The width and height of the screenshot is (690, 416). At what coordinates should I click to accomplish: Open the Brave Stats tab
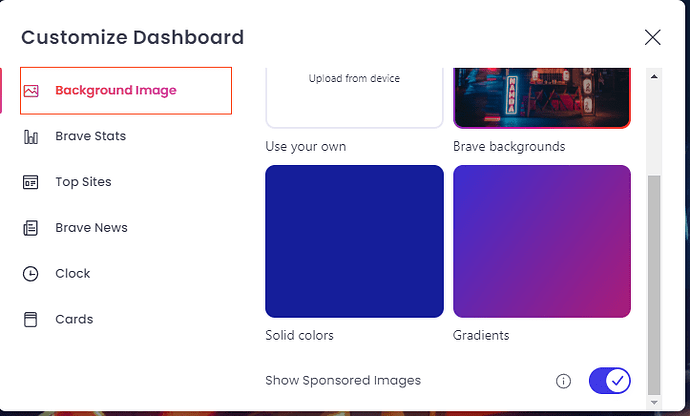point(90,136)
